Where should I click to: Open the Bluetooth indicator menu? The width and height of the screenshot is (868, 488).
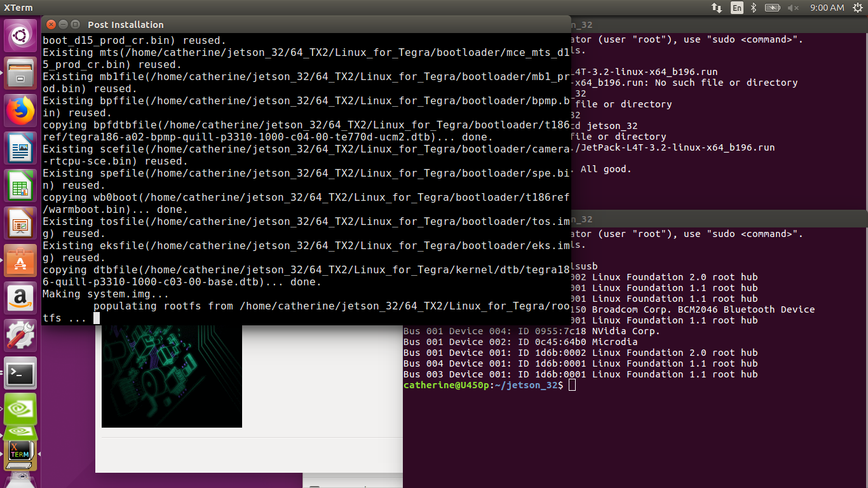(754, 8)
